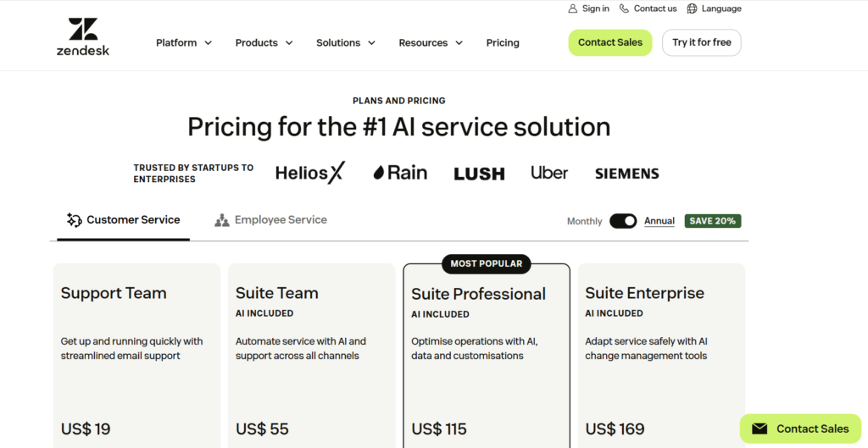The image size is (868, 448).
Task: Click the Customer Service tab icon
Action: [75, 220]
